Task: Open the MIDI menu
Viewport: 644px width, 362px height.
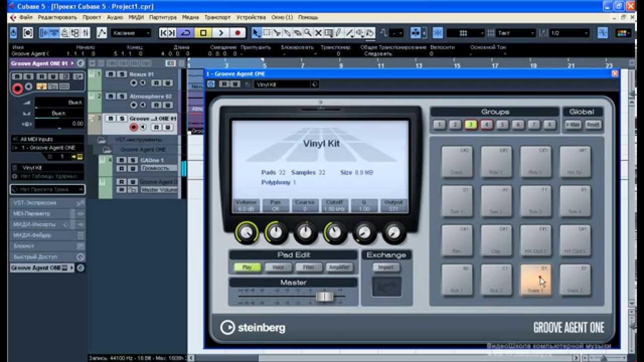Action: 136,17
